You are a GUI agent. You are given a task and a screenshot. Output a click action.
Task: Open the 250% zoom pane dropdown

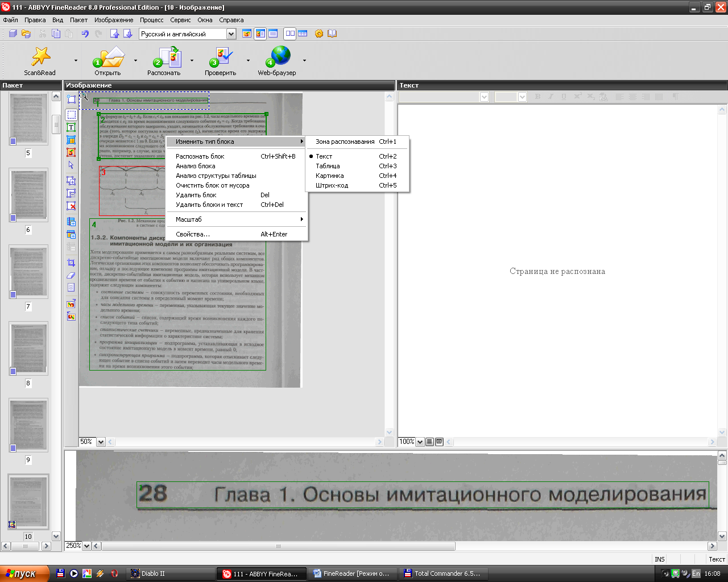tap(87, 546)
